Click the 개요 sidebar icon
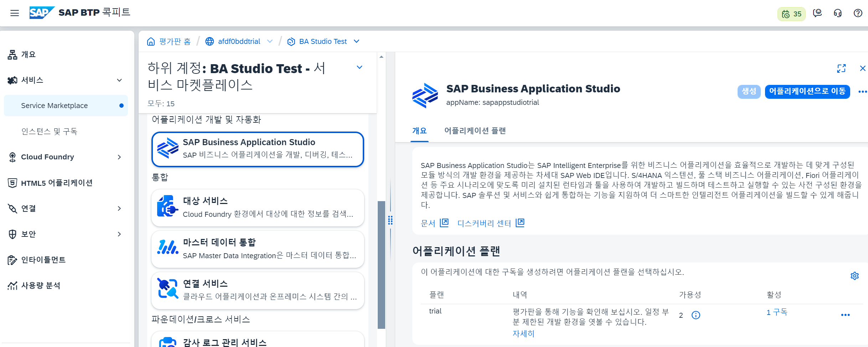868x347 pixels. point(12,55)
